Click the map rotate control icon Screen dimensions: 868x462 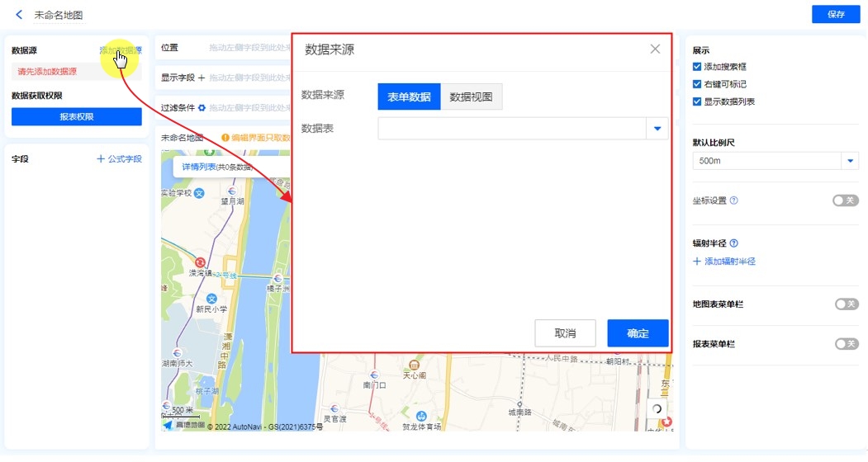pos(657,408)
